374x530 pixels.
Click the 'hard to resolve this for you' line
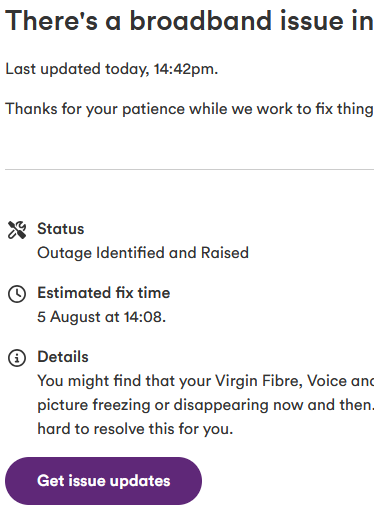[135, 429]
